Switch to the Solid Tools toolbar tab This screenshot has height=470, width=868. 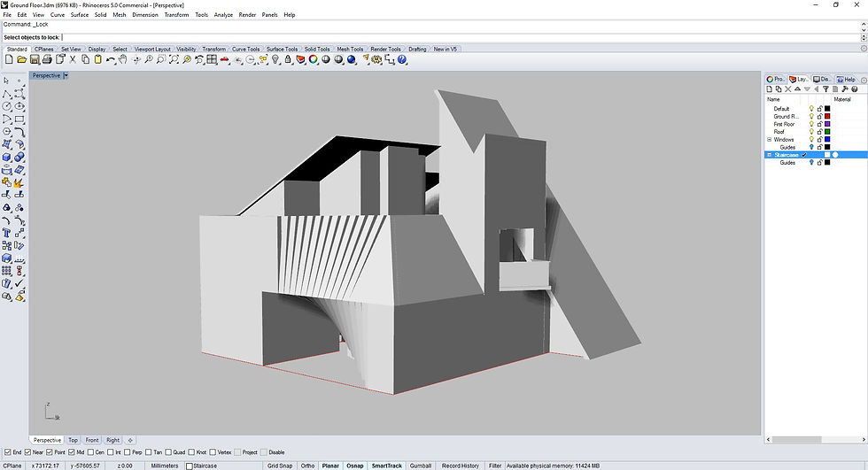click(x=317, y=50)
